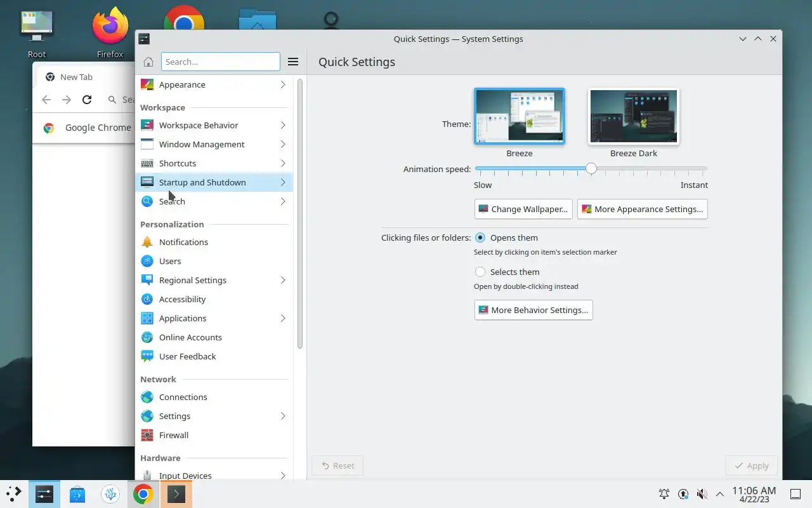Expand the Shortcuts chevron
Image resolution: width=812 pixels, height=508 pixels.
[283, 163]
